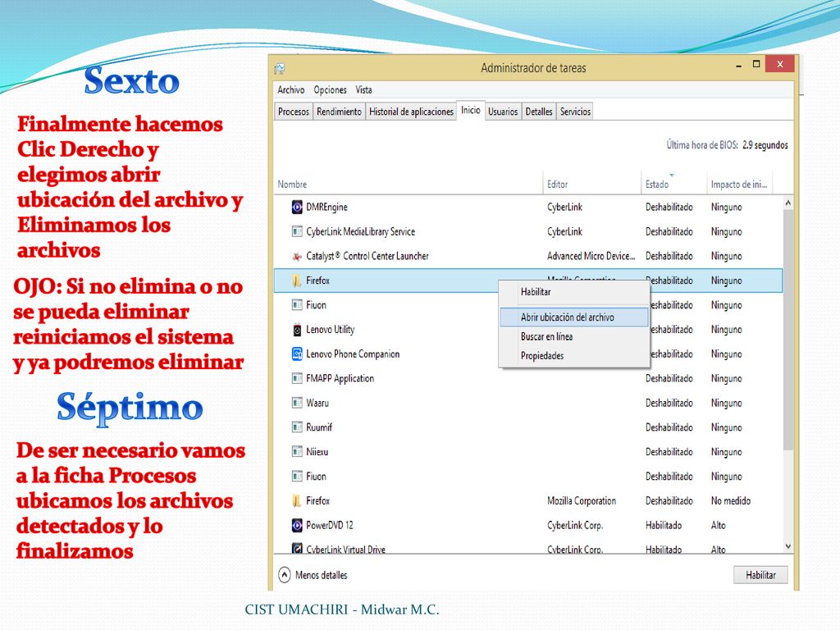Select the Waaru row name
This screenshot has width=840, height=630.
pyautogui.click(x=317, y=403)
